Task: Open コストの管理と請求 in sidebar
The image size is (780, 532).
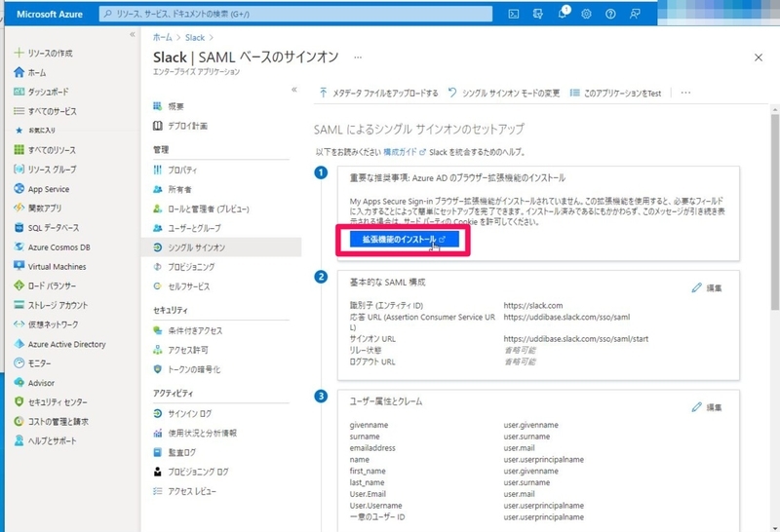Action: point(52,421)
